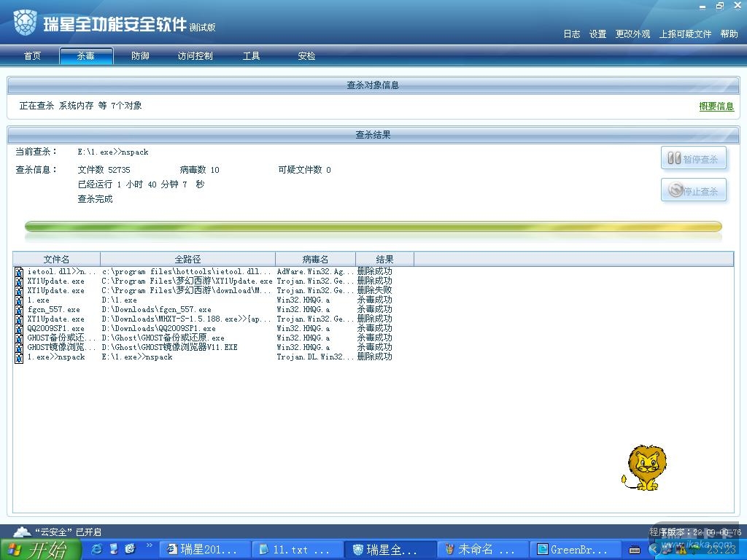This screenshot has width=747, height=560.
Task: Open the 首页 home tab
Action: [x=32, y=56]
